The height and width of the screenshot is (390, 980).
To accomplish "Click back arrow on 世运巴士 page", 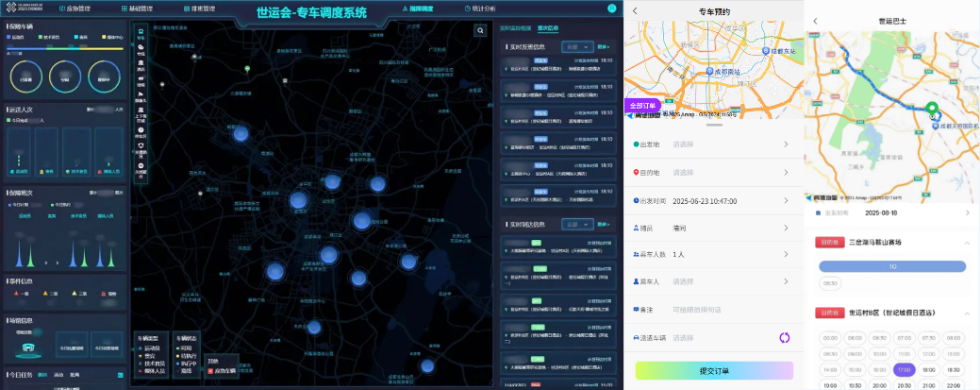I will click(815, 21).
